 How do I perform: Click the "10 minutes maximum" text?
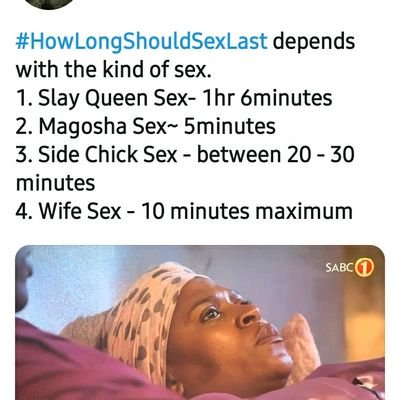coord(246,212)
